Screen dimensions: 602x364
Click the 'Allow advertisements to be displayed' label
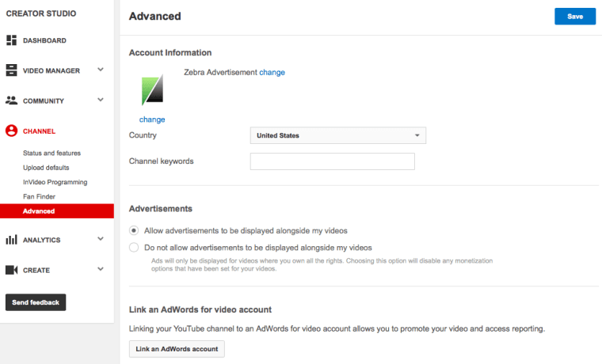[246, 231]
